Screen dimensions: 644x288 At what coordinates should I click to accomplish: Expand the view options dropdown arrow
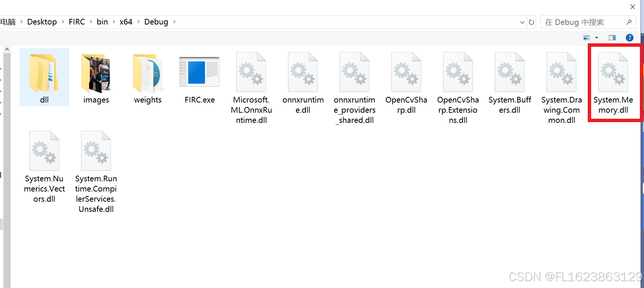pos(596,37)
